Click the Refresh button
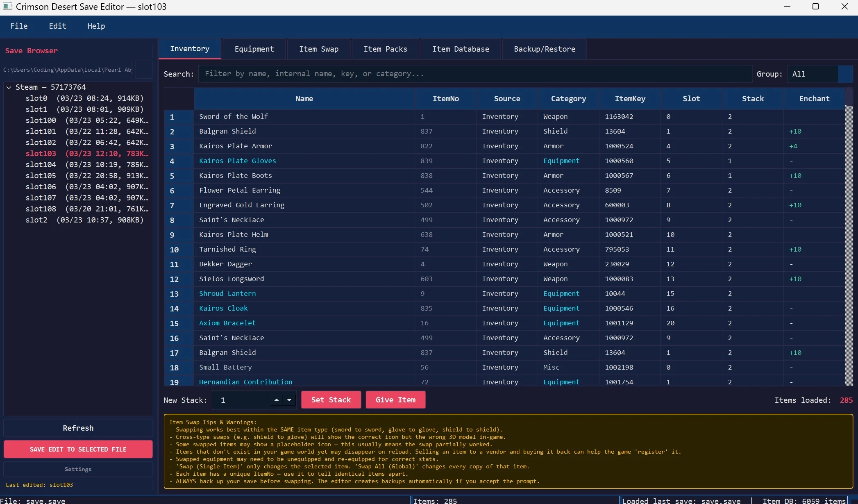This screenshot has height=504, width=858. (78, 428)
